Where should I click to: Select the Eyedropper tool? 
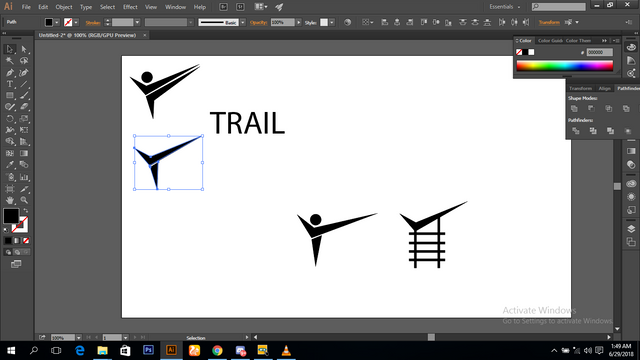[x=10, y=165]
